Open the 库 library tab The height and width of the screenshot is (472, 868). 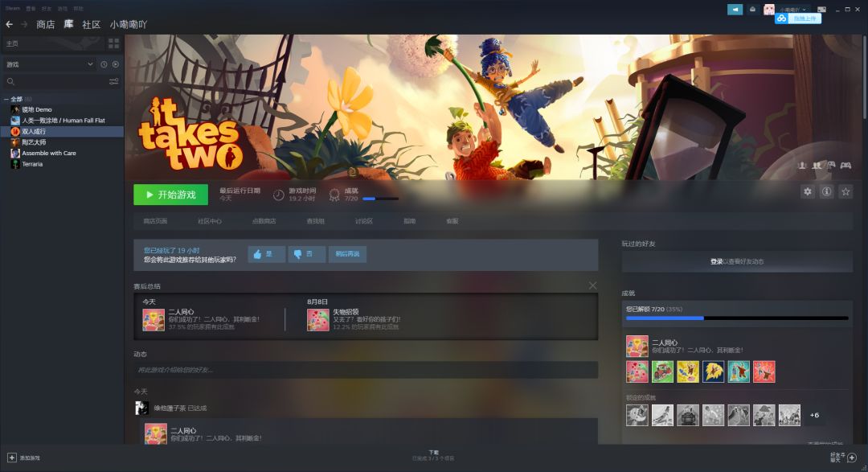click(68, 24)
